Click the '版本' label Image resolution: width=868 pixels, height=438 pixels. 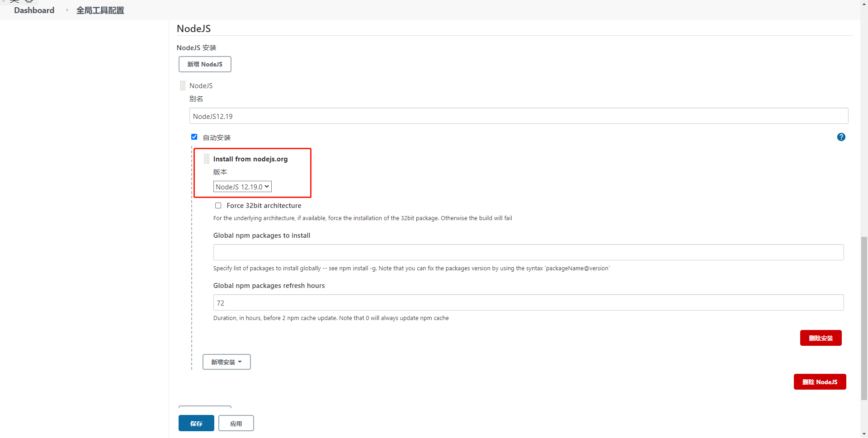(220, 172)
